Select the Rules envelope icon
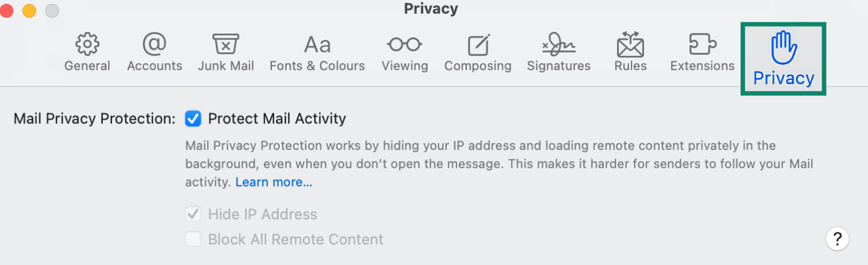Viewport: 868px width, 265px height. (x=630, y=44)
